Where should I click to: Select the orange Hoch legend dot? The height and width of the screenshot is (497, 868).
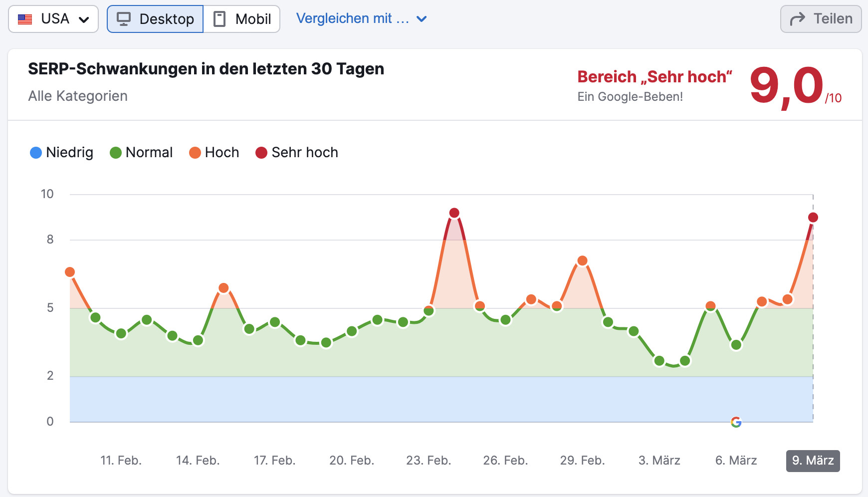(x=195, y=152)
